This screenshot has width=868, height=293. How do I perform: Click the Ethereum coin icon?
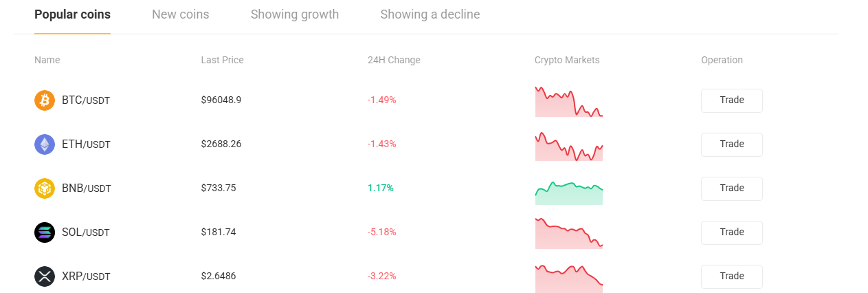tap(45, 144)
